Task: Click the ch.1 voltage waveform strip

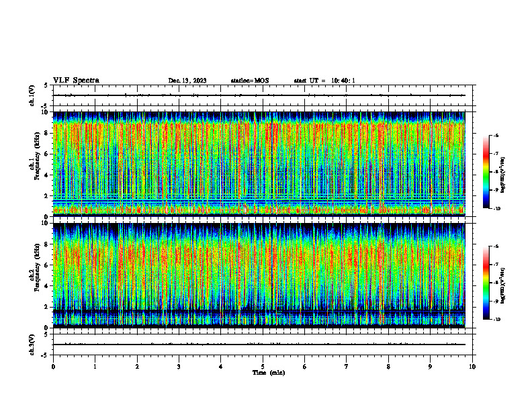Action: 259,95
